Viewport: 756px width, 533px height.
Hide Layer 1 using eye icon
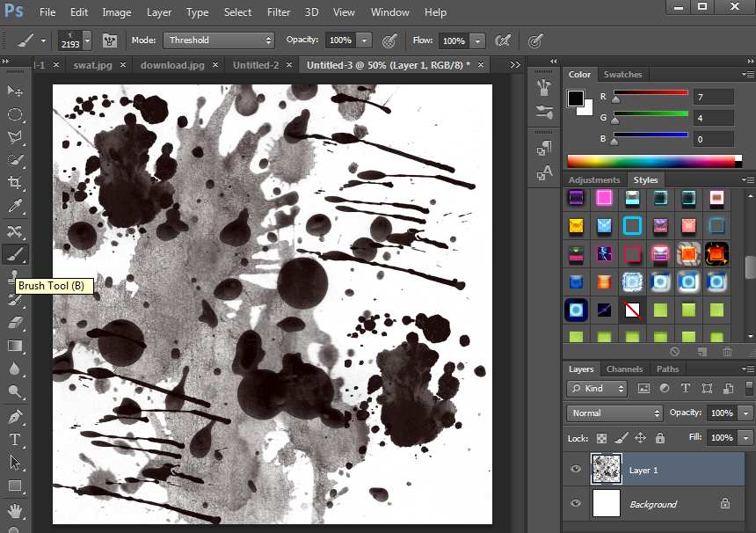coord(576,470)
